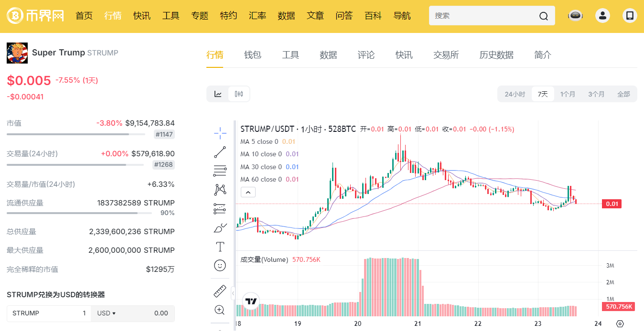Image resolution: width=644 pixels, height=334 pixels.
Task: Click the mobile app download icon
Action: coord(630,16)
